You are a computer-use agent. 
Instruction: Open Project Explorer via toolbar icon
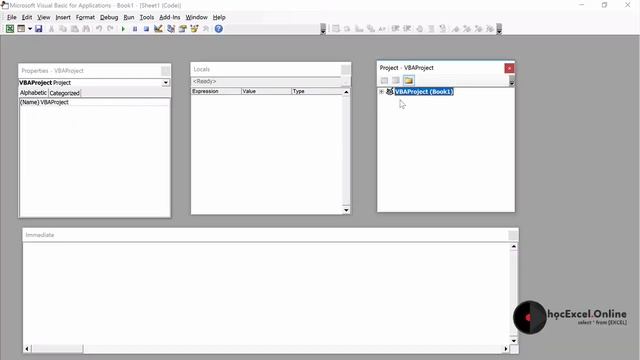171,29
